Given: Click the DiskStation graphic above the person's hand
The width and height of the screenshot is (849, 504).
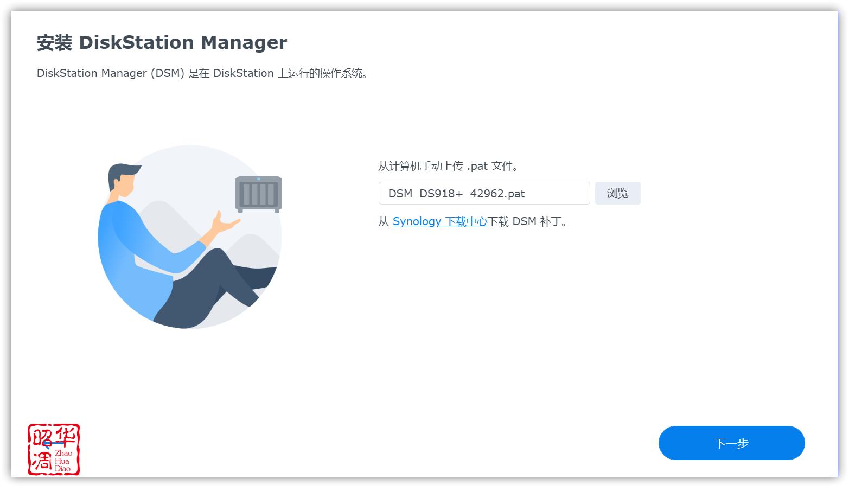Looking at the screenshot, I should tap(258, 193).
